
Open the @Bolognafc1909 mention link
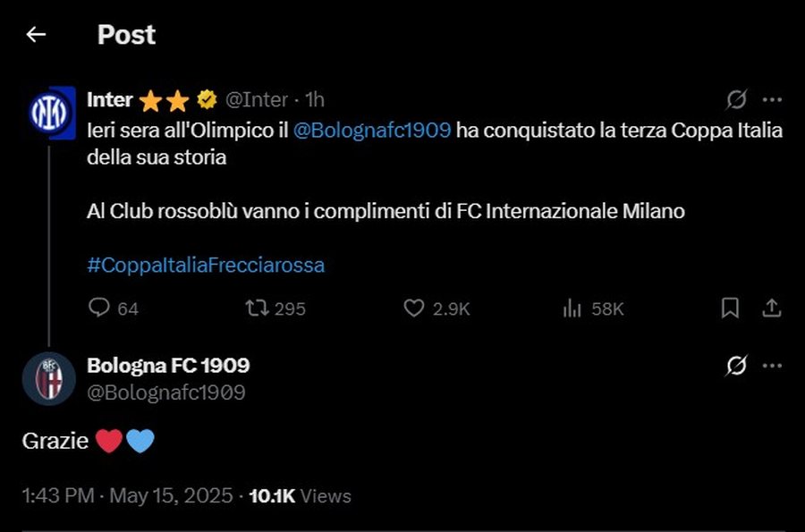pyautogui.click(x=372, y=131)
